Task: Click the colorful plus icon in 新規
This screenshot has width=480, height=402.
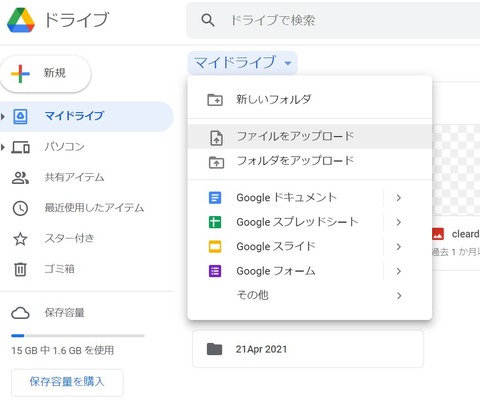Action: pyautogui.click(x=20, y=73)
